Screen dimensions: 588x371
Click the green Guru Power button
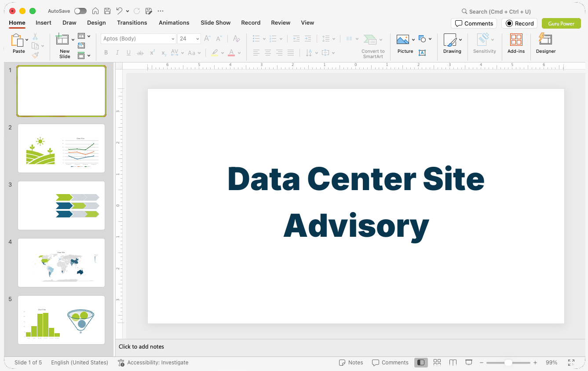(561, 23)
